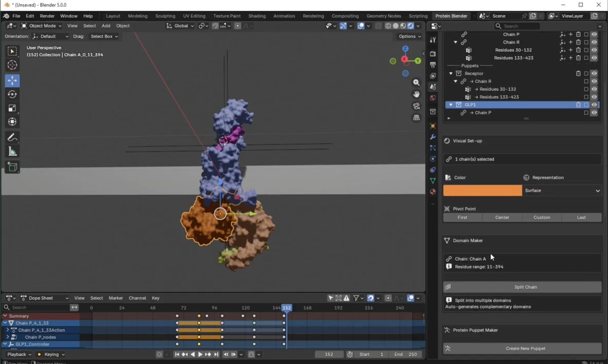Select the Cursor tool
This screenshot has width=608, height=364.
[x=13, y=65]
